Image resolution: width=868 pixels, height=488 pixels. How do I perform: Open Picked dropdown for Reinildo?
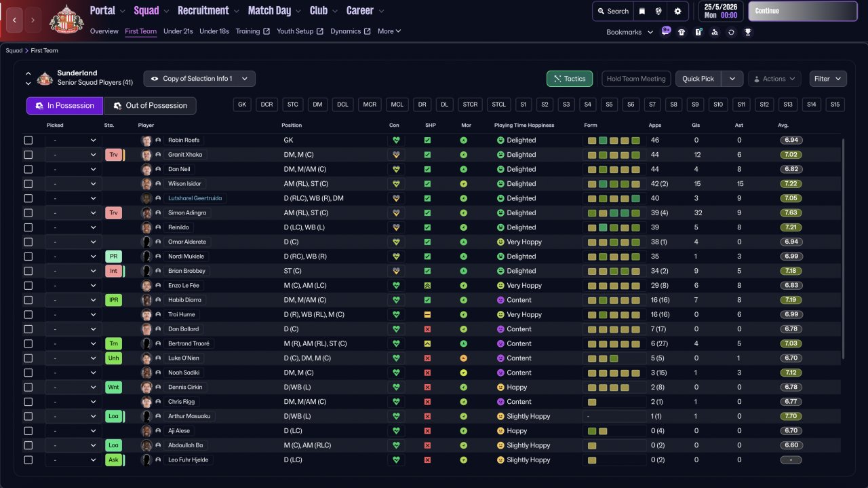point(73,227)
